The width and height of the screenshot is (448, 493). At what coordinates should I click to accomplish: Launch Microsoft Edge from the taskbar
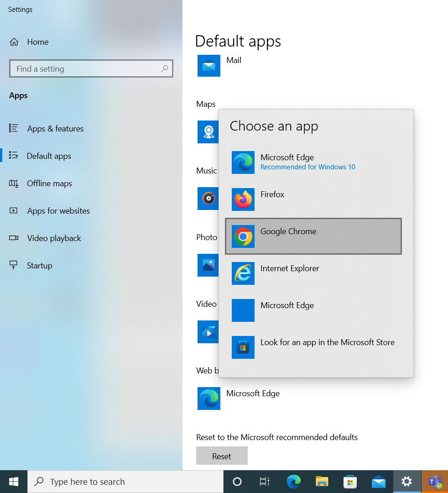click(x=293, y=482)
